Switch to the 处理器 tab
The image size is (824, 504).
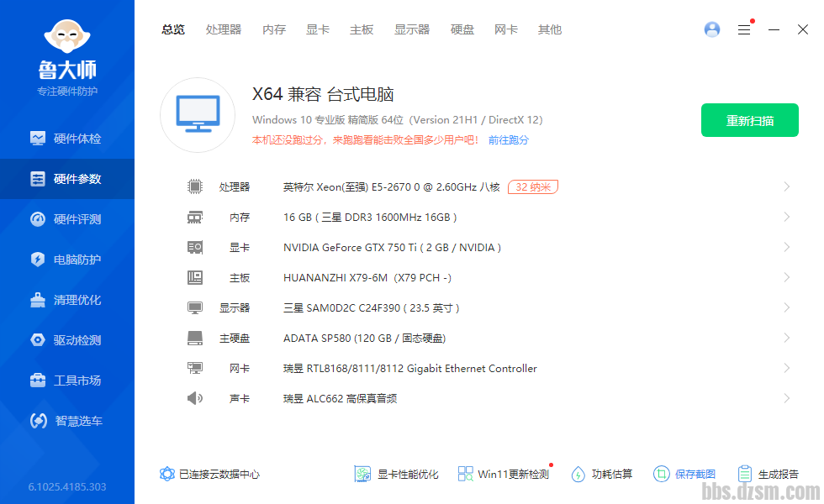pos(224,29)
